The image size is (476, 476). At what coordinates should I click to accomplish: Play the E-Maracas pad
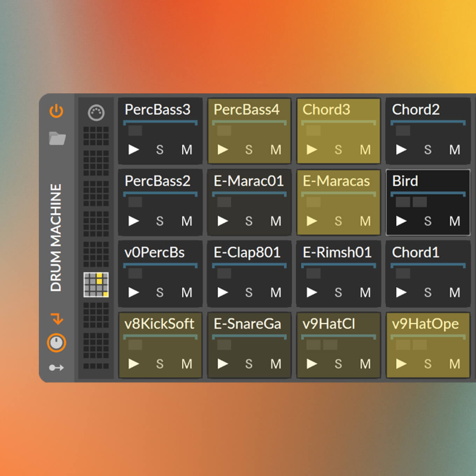[x=312, y=221]
